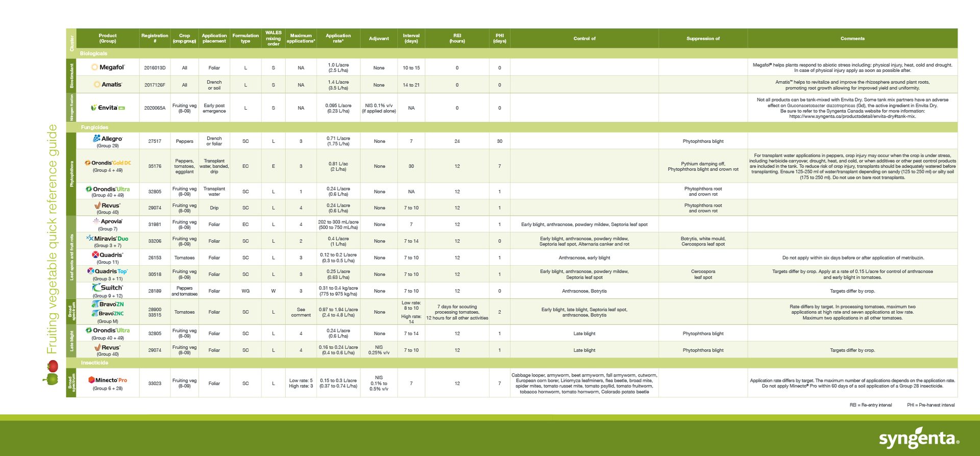Click the Registration # column header
The image size is (980, 456).
pos(155,38)
